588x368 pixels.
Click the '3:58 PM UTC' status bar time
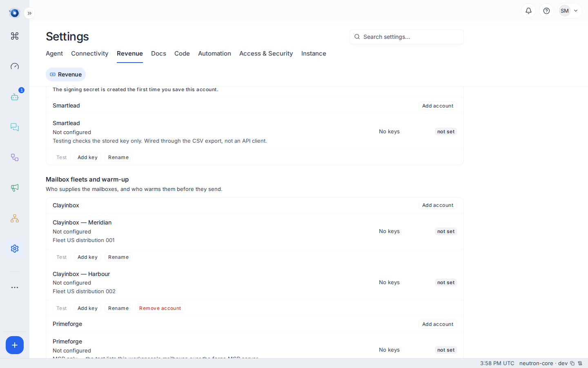tap(497, 364)
